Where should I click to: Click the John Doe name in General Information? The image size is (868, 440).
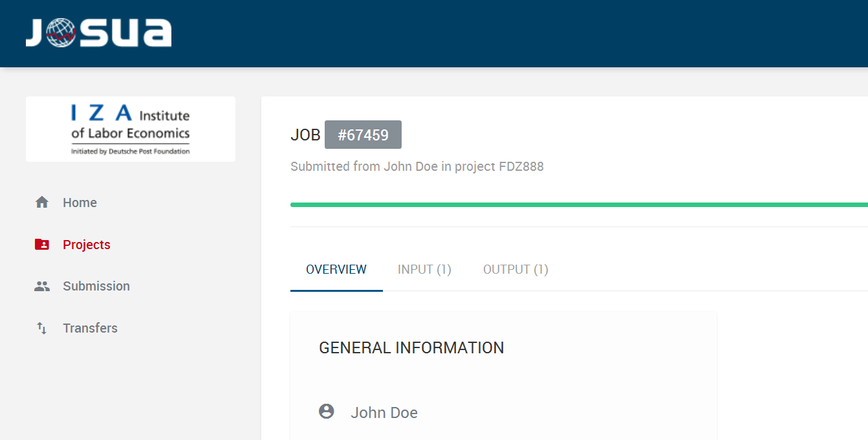384,413
